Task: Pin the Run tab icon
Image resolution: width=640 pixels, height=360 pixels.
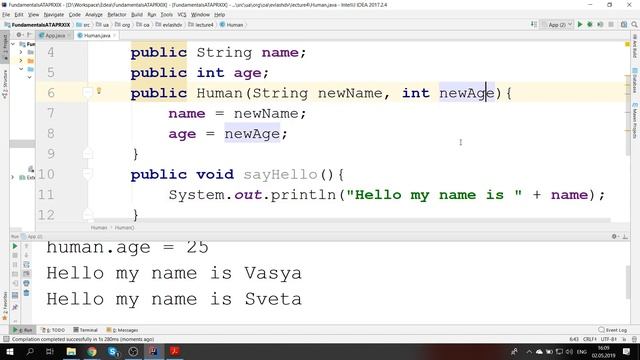Action: click(15, 307)
